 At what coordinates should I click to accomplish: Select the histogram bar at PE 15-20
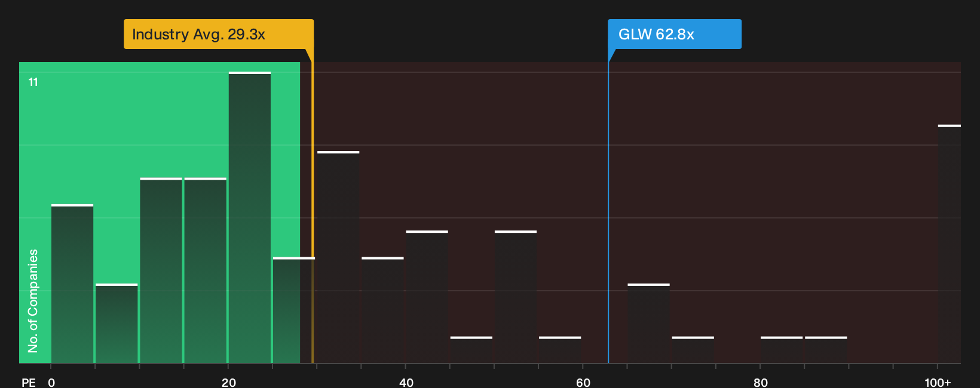click(x=206, y=270)
